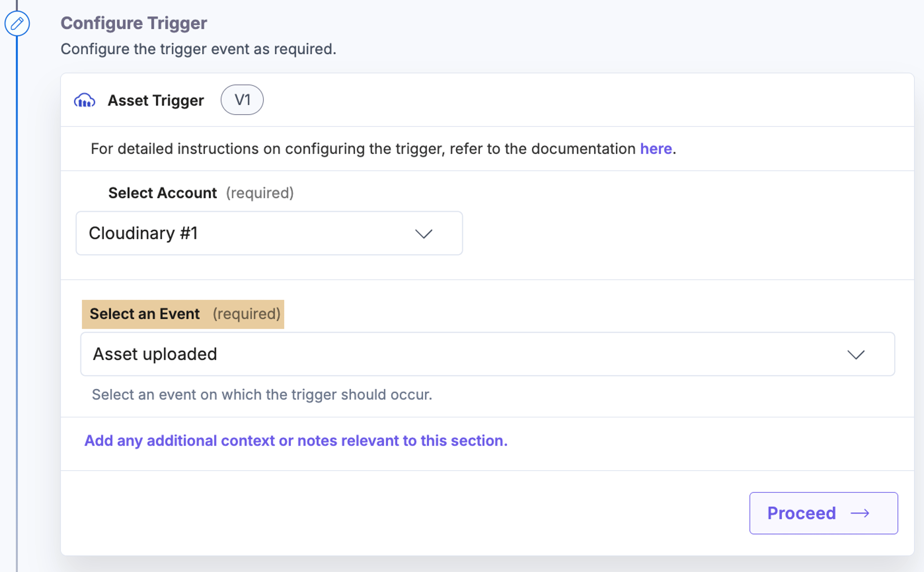Click the arrow icon in Proceed button
The image size is (924, 572).
point(860,513)
